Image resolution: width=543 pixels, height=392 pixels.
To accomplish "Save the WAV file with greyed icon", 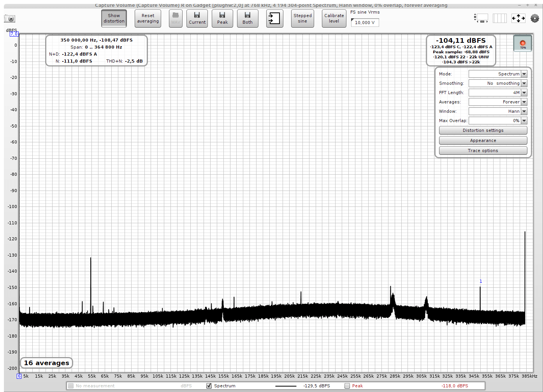I will click(176, 18).
